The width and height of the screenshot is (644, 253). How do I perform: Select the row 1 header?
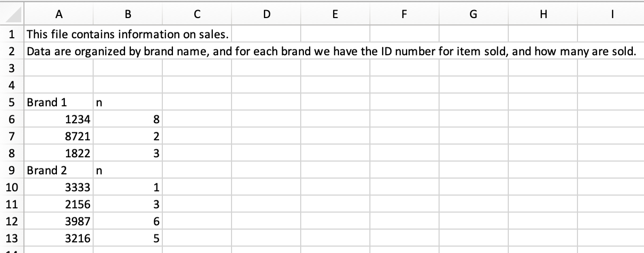click(11, 35)
